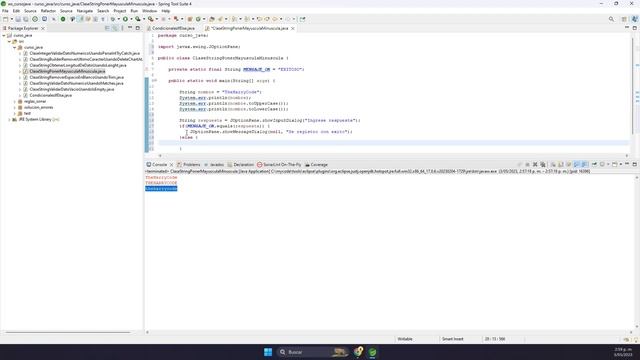Open the Package Explorer view menu
Image resolution: width=640 pixels, height=360 pixels.
pyautogui.click(x=122, y=28)
